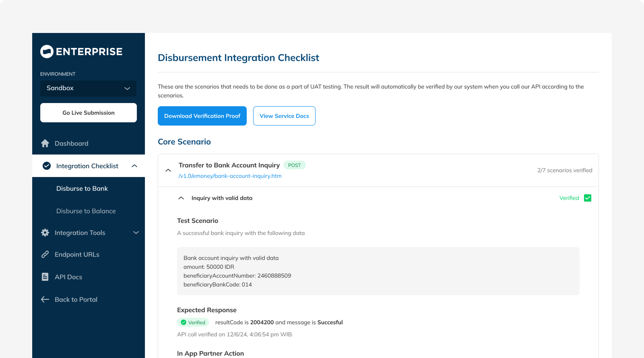Click 'amount: 50000 IDR' line
The height and width of the screenshot is (358, 644).
209,267
